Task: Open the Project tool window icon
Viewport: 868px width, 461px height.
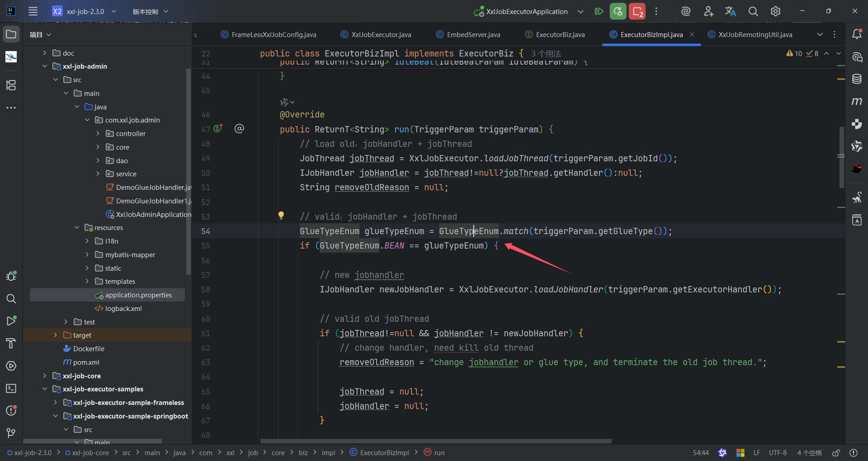Action: click(x=11, y=34)
